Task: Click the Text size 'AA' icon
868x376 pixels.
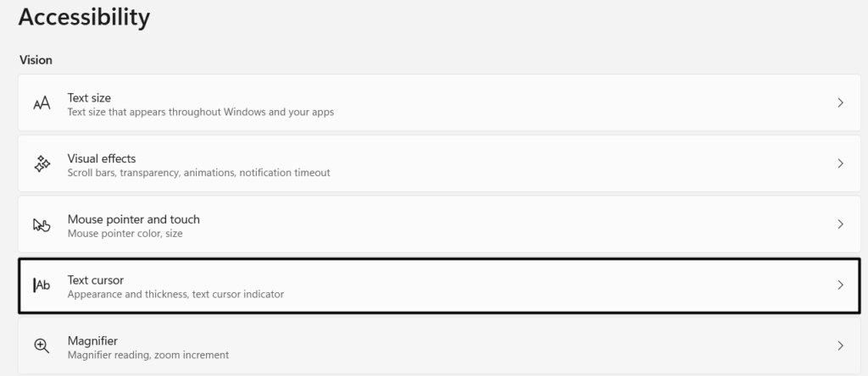Action: coord(42,103)
